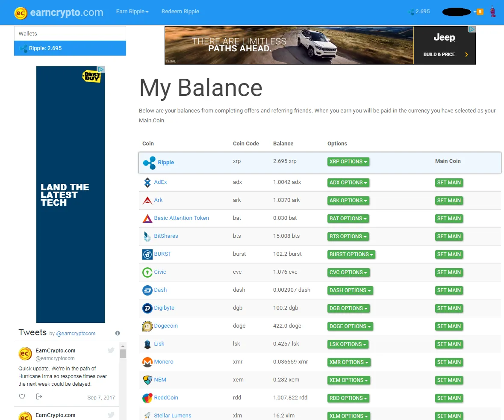Open the Earn Ripple dropdown menu
The image size is (504, 420).
tap(132, 12)
